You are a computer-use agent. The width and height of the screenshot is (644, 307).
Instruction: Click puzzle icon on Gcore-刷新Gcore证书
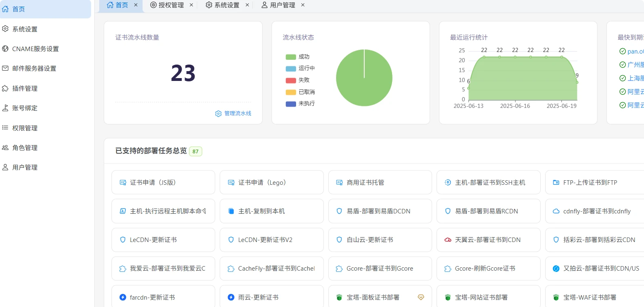[448, 269]
